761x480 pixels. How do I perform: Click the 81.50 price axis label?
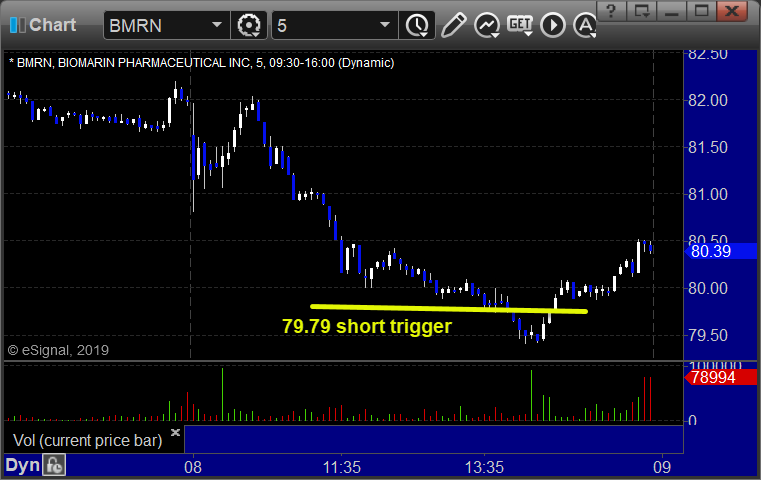click(708, 148)
